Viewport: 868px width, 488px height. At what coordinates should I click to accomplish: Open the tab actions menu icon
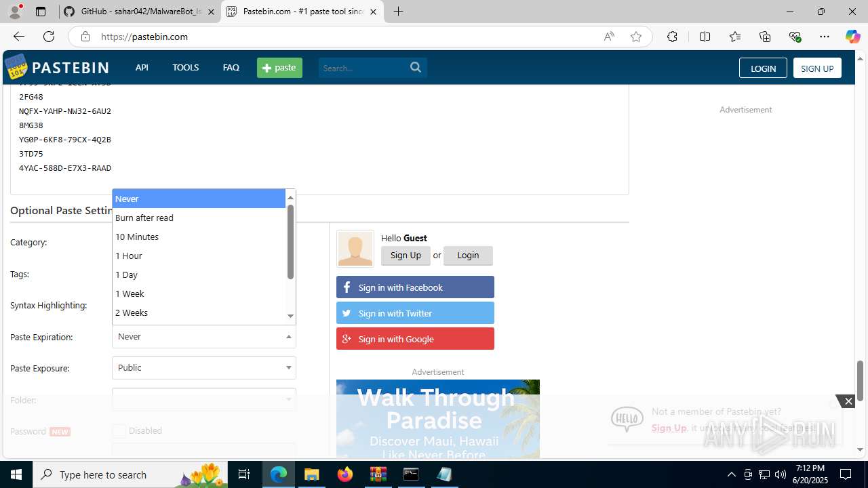(41, 12)
